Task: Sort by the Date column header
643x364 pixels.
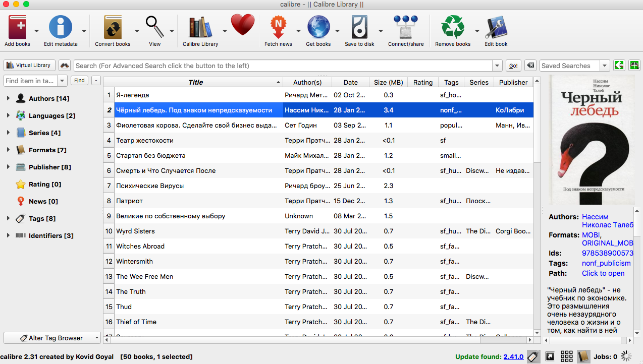Action: pyautogui.click(x=351, y=82)
